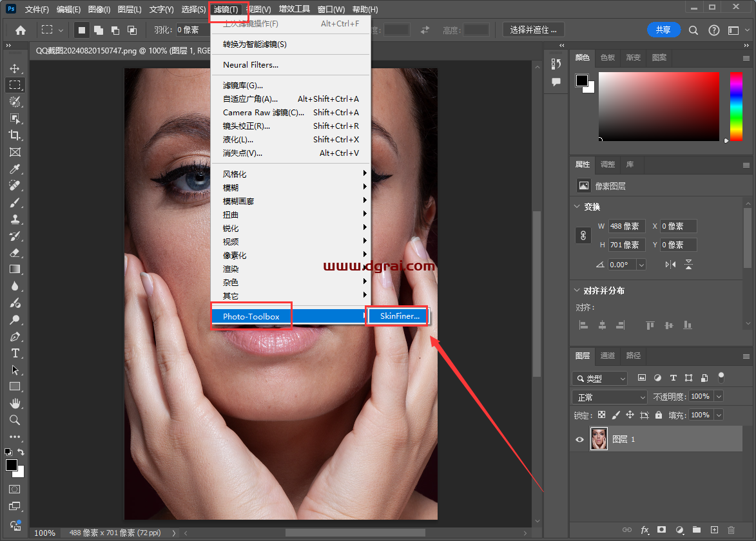Select the Pen tool
The image size is (756, 541).
15,337
